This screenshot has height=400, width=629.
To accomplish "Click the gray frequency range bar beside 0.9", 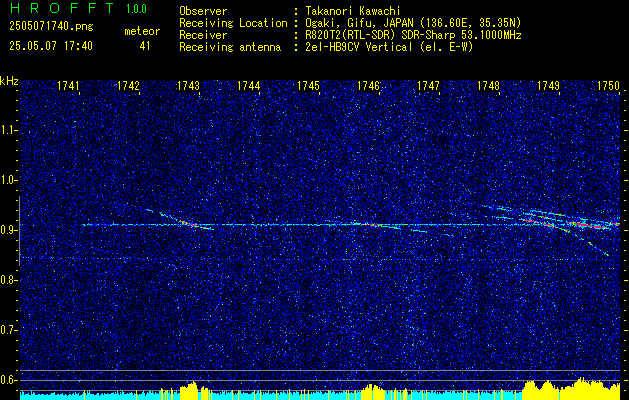I will pos(19,231).
